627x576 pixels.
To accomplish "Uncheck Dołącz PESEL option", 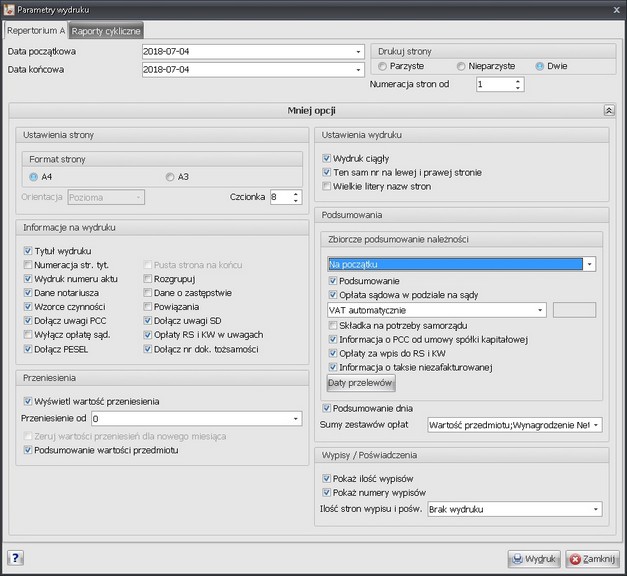I will pyautogui.click(x=28, y=349).
